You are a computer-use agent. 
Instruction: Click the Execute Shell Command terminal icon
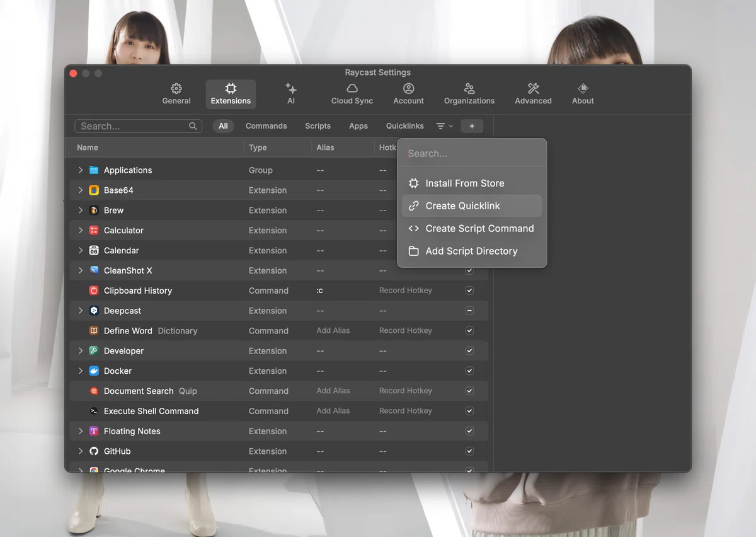tap(94, 411)
